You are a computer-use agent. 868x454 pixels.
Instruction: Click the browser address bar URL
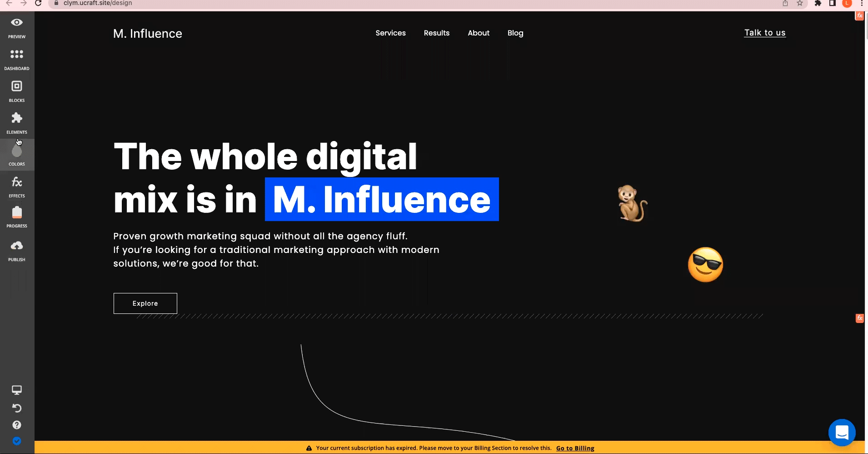98,3
